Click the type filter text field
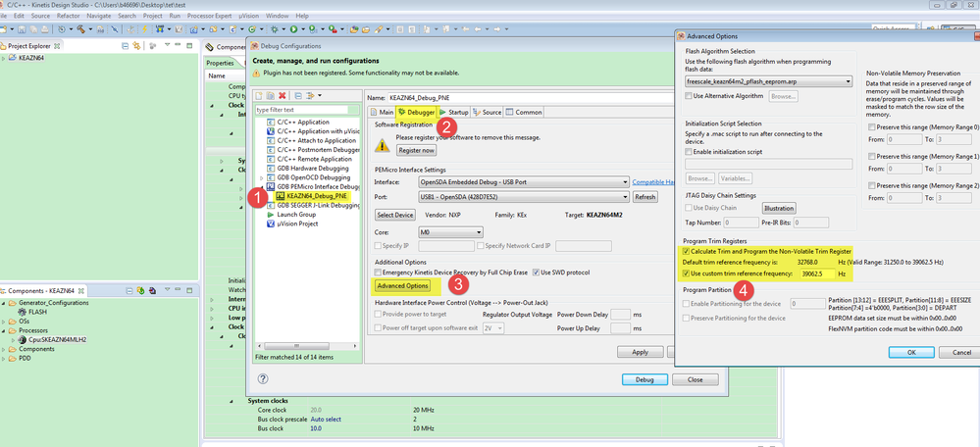Viewport: 980px width, 447px height. pos(307,109)
